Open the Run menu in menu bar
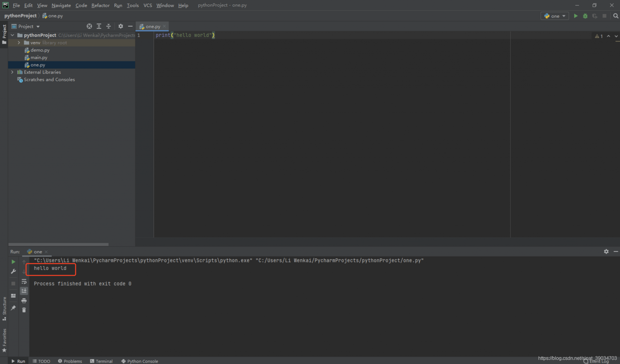The height and width of the screenshot is (364, 620). [117, 5]
